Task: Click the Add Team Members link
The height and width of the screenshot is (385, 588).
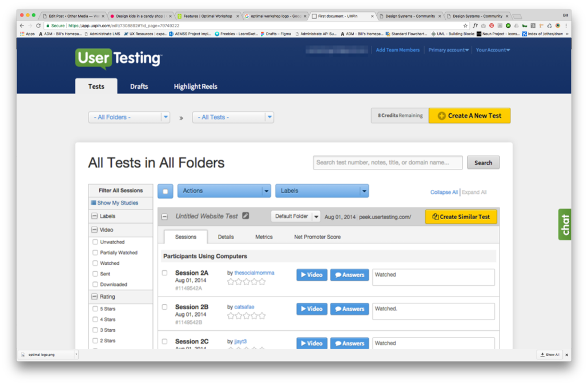Action: tap(397, 50)
